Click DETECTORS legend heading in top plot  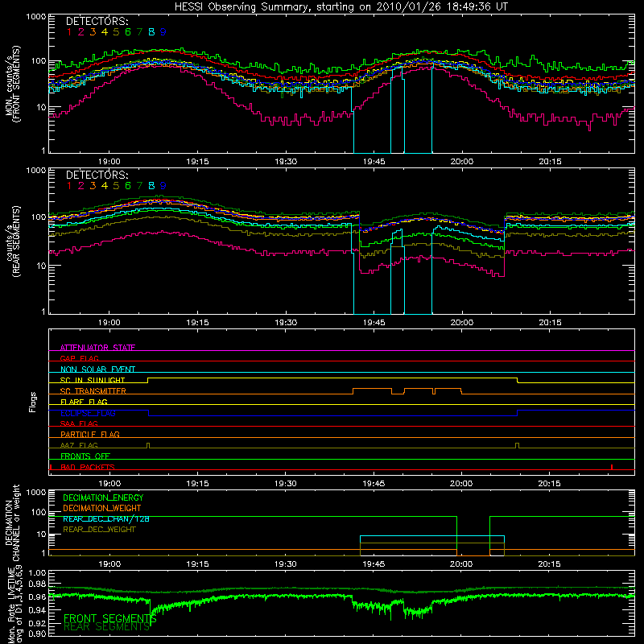(97, 21)
